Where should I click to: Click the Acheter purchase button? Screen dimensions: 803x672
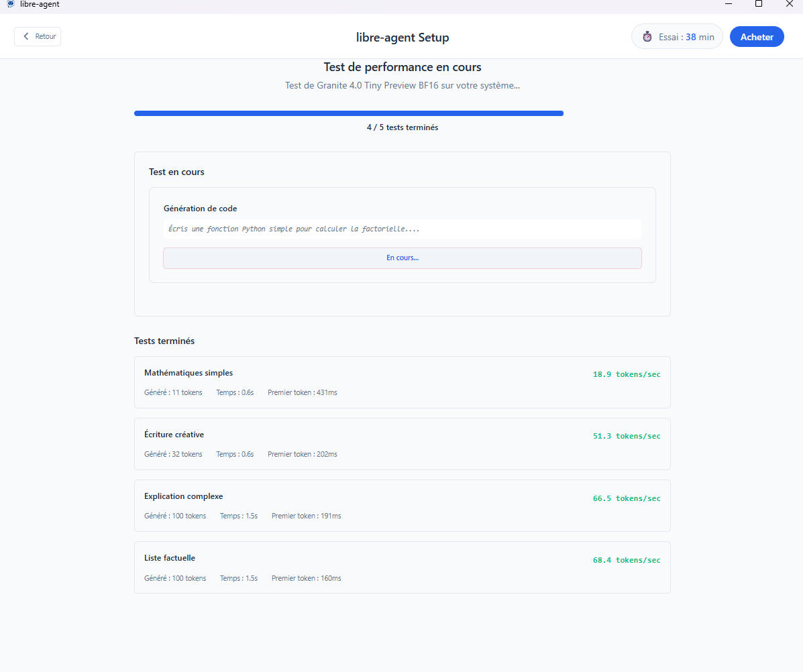(757, 37)
